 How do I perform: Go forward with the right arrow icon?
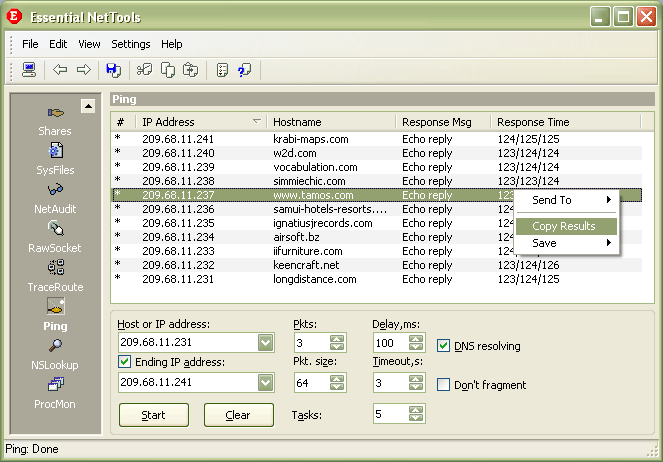coord(84,69)
